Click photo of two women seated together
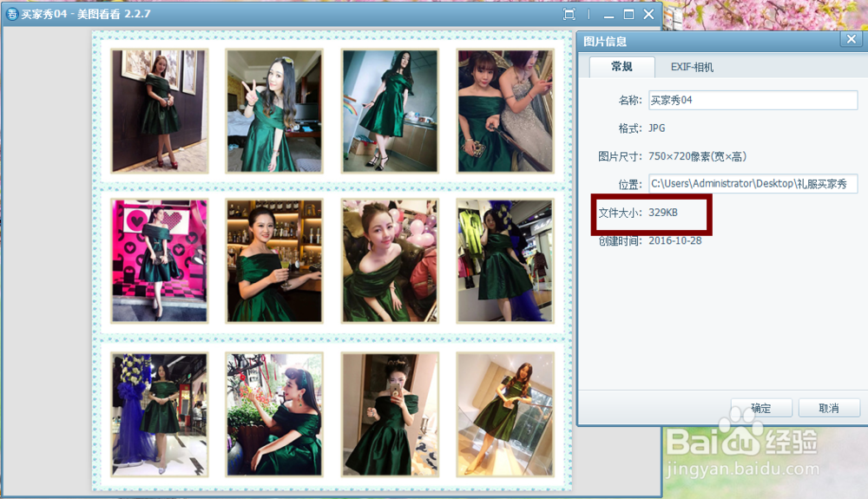Image resolution: width=868 pixels, height=499 pixels. click(505, 110)
